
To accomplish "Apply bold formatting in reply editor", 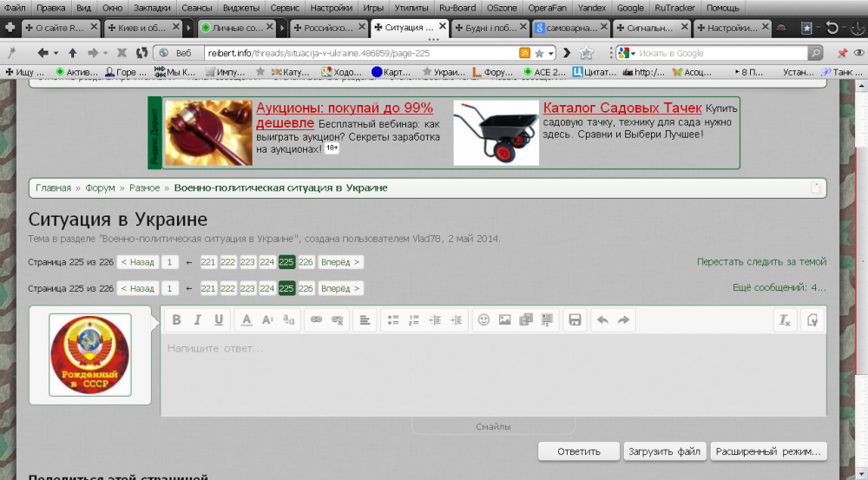I will (176, 320).
